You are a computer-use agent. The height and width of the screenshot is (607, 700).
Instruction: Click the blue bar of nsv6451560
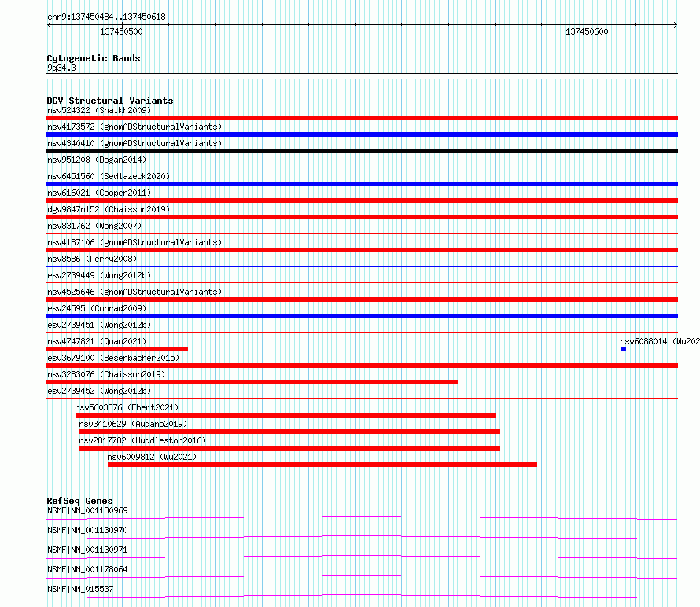coord(362,184)
